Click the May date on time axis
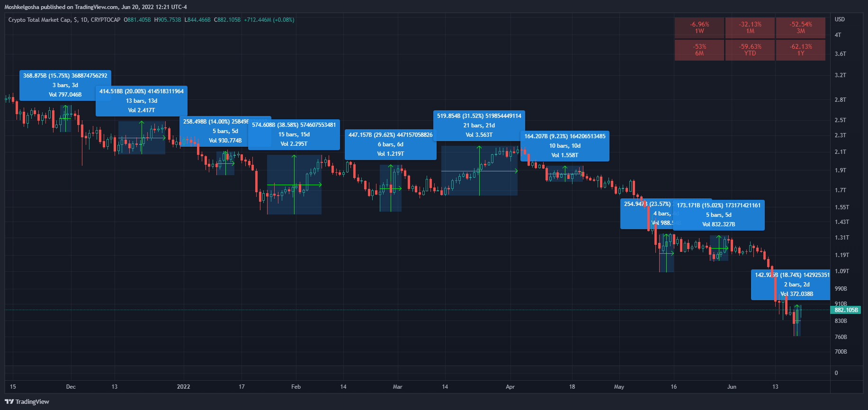The width and height of the screenshot is (868, 410). (619, 387)
